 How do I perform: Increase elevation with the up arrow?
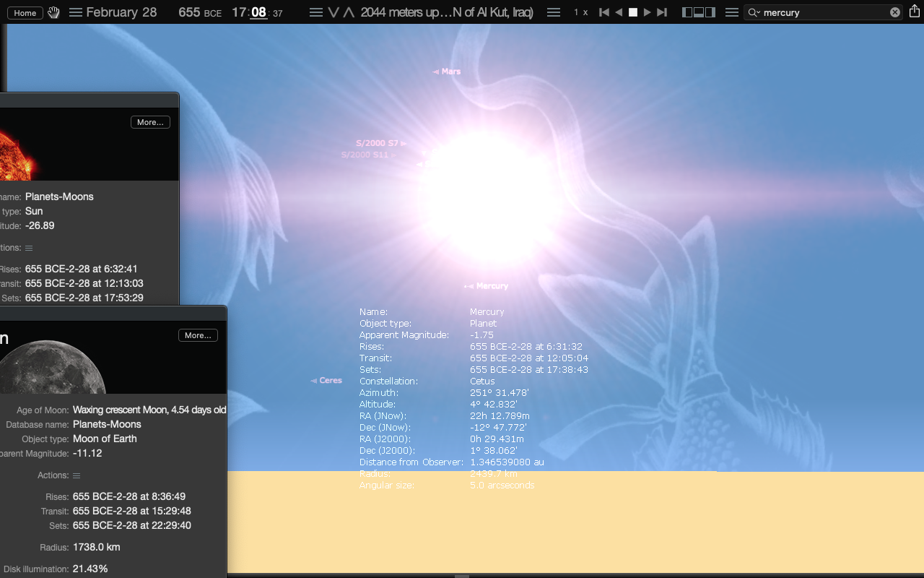coord(349,12)
